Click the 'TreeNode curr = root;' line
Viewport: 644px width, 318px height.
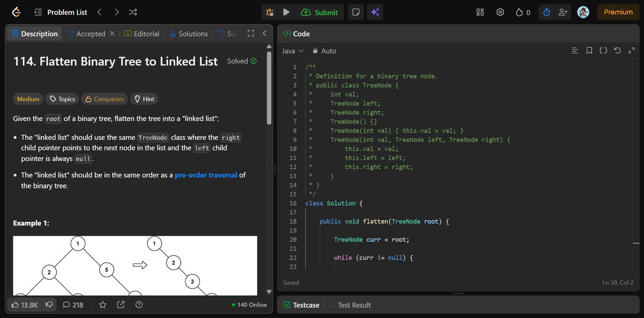371,240
